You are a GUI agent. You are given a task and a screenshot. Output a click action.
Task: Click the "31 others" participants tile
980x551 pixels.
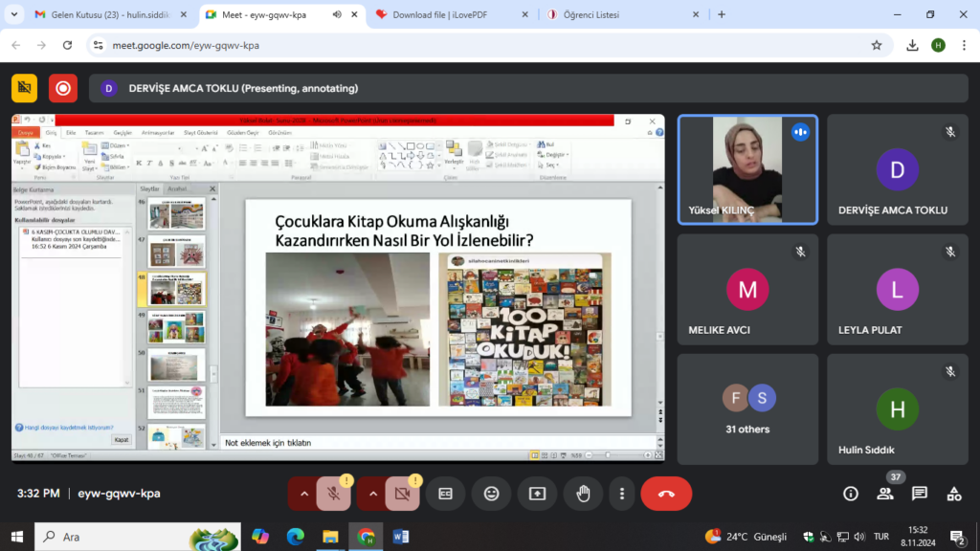coord(747,408)
